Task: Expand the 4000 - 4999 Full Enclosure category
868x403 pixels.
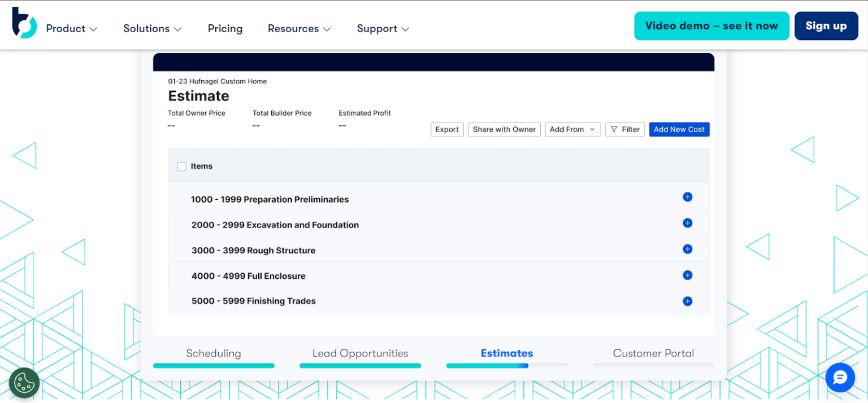Action: coord(687,275)
